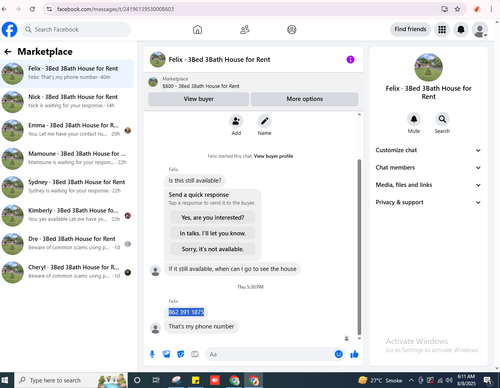500x388 pixels.
Task: Click the 'That's my phone number' message
Action: (201, 326)
